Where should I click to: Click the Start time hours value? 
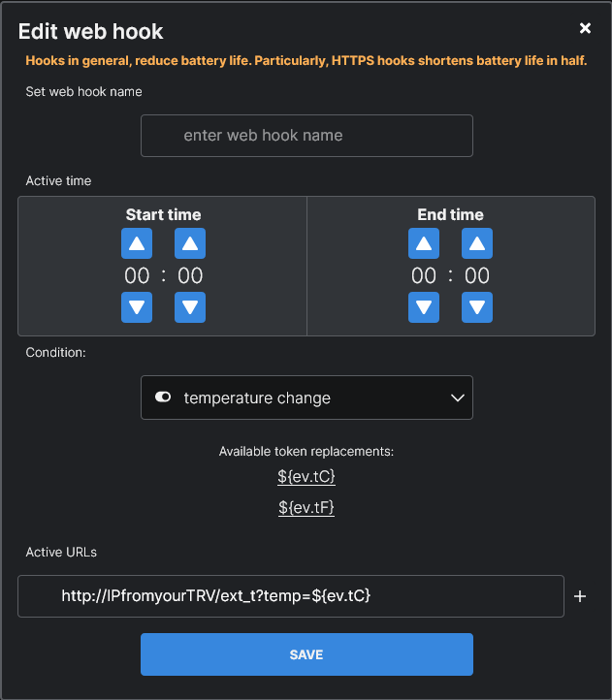point(137,276)
